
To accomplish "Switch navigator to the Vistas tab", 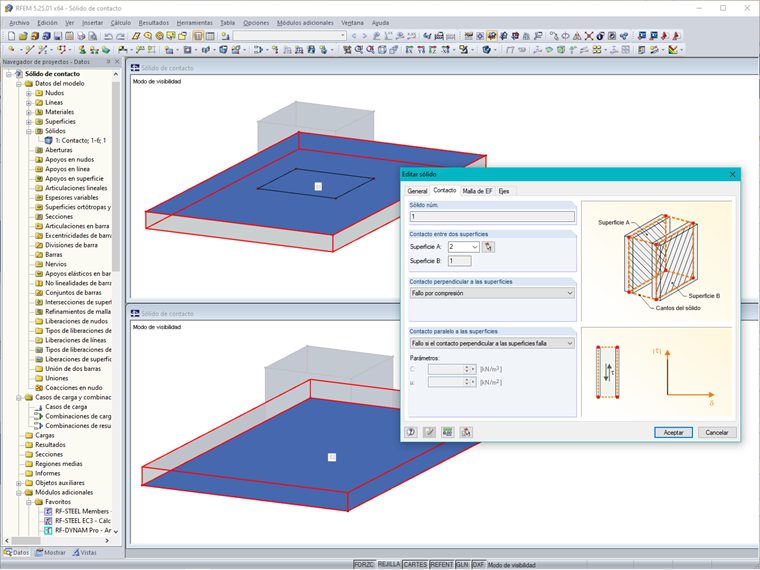I will 85,553.
